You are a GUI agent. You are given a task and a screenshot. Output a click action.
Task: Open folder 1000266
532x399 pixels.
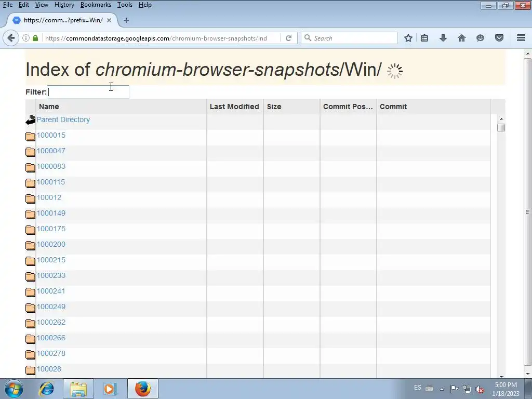[51, 338]
